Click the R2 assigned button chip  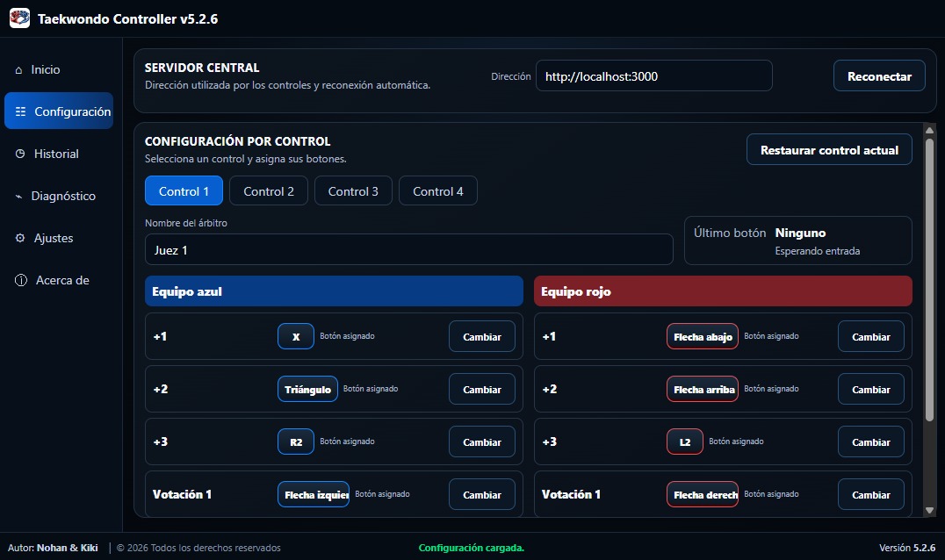296,442
